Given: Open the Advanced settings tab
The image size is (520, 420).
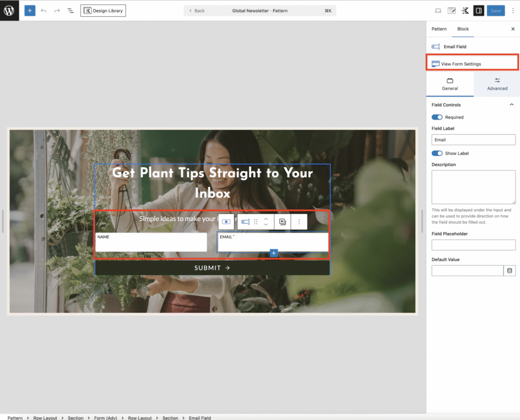Looking at the screenshot, I should tap(497, 84).
